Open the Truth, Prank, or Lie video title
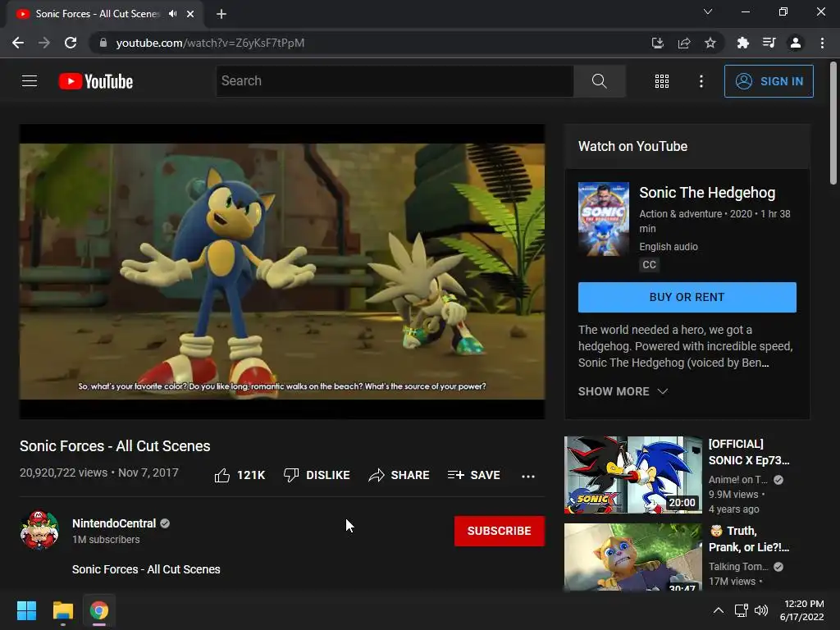 [x=748, y=539]
